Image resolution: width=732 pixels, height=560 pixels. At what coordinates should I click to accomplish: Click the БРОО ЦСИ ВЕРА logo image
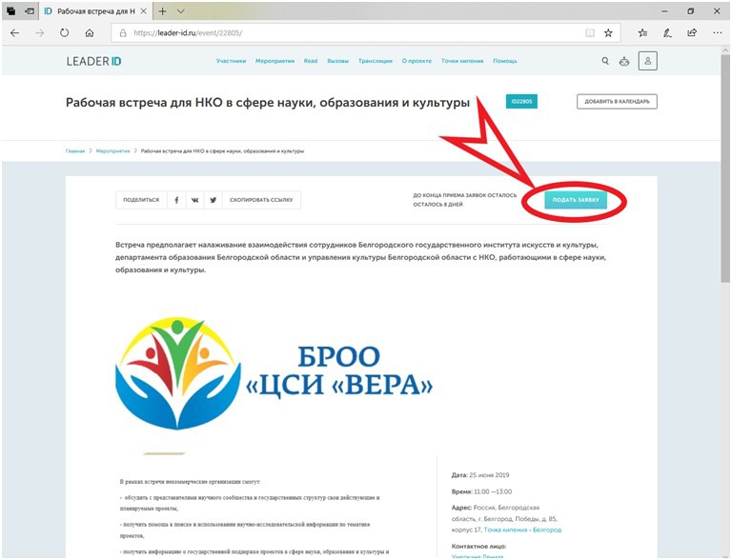point(274,373)
